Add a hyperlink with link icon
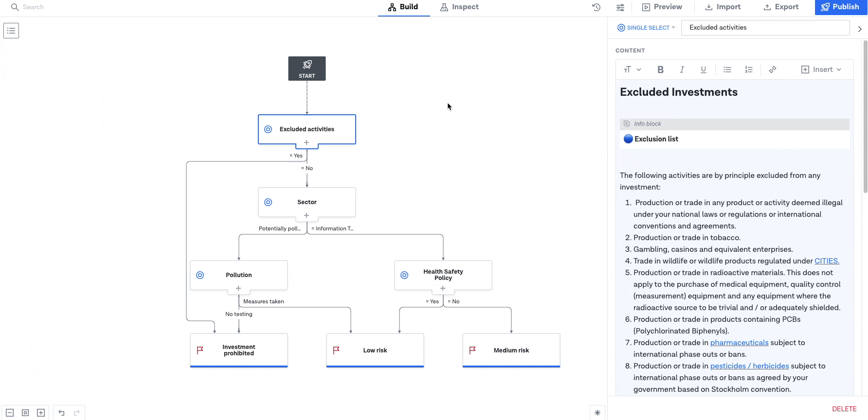Screen dimensions: 868x420 pos(773,70)
